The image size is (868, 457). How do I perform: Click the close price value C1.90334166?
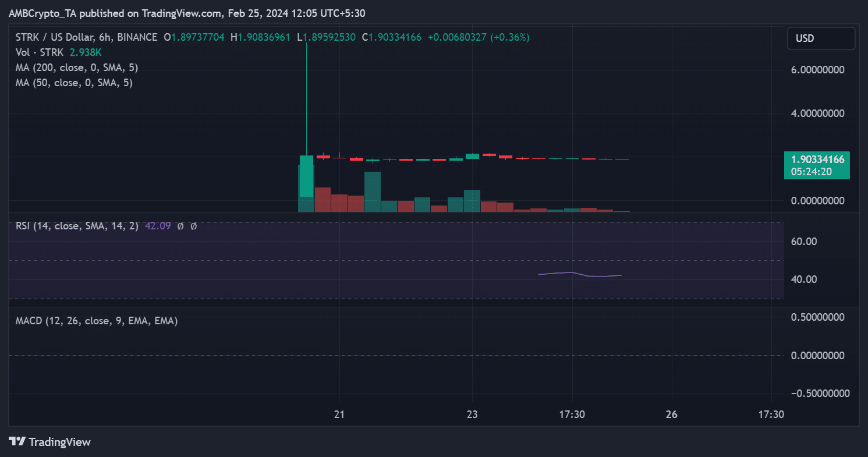tap(391, 37)
